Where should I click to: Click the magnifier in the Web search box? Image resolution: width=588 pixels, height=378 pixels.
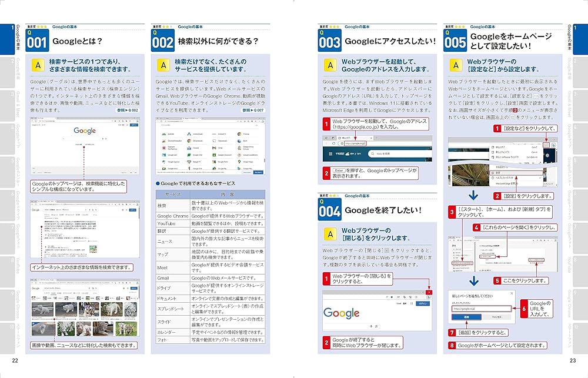pyautogui.click(x=373, y=153)
